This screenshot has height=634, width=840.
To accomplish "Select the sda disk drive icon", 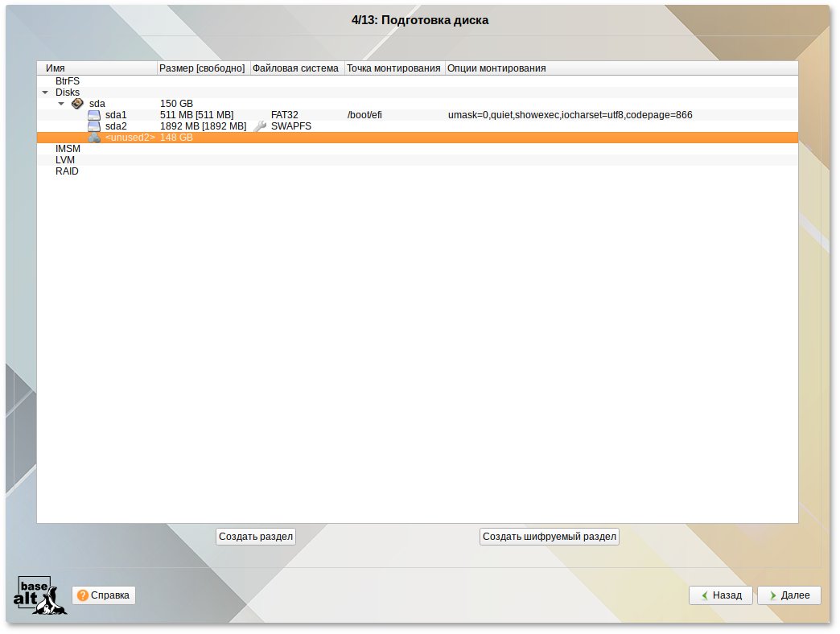I will click(78, 104).
